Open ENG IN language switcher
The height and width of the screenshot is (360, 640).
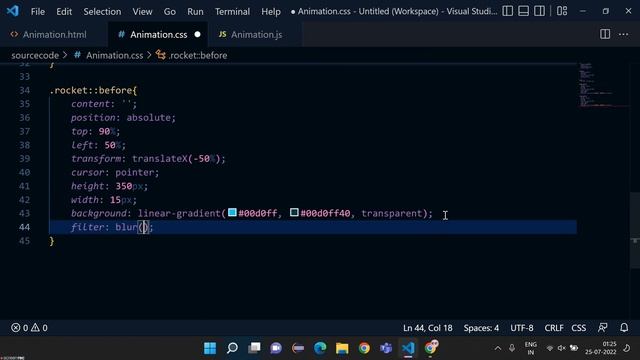[x=531, y=348]
